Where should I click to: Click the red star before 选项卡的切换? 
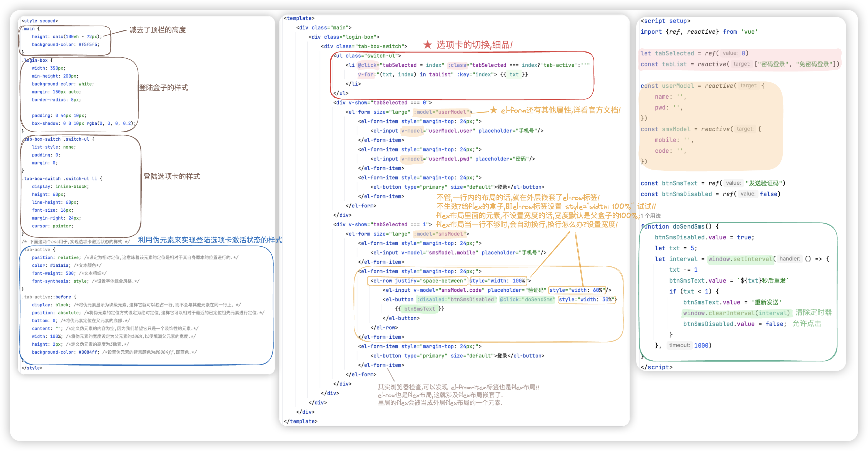pyautogui.click(x=427, y=44)
